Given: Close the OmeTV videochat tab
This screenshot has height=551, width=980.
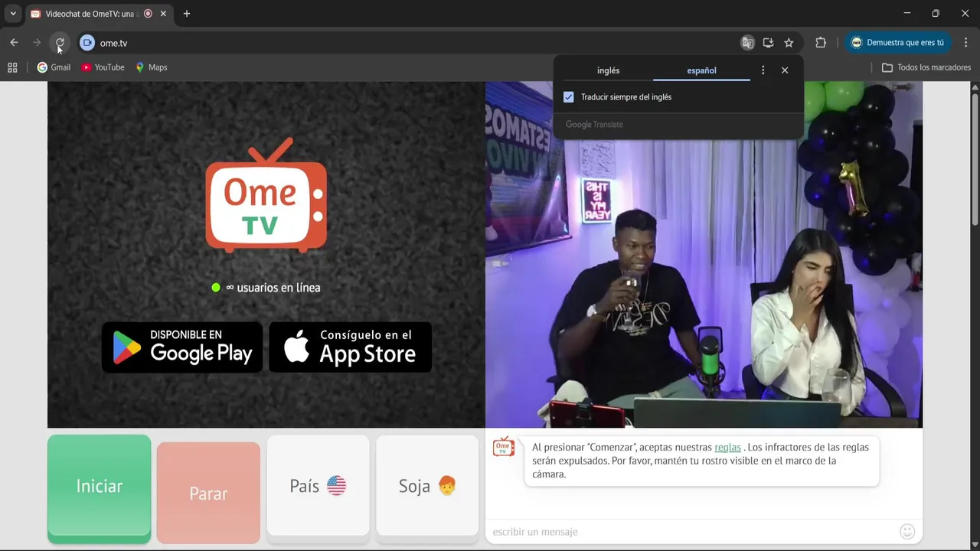Looking at the screenshot, I should pyautogui.click(x=163, y=14).
